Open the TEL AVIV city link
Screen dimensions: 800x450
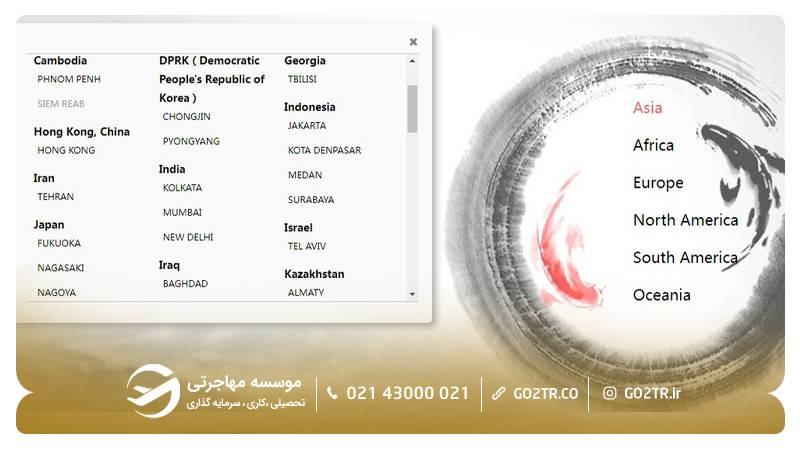(307, 246)
